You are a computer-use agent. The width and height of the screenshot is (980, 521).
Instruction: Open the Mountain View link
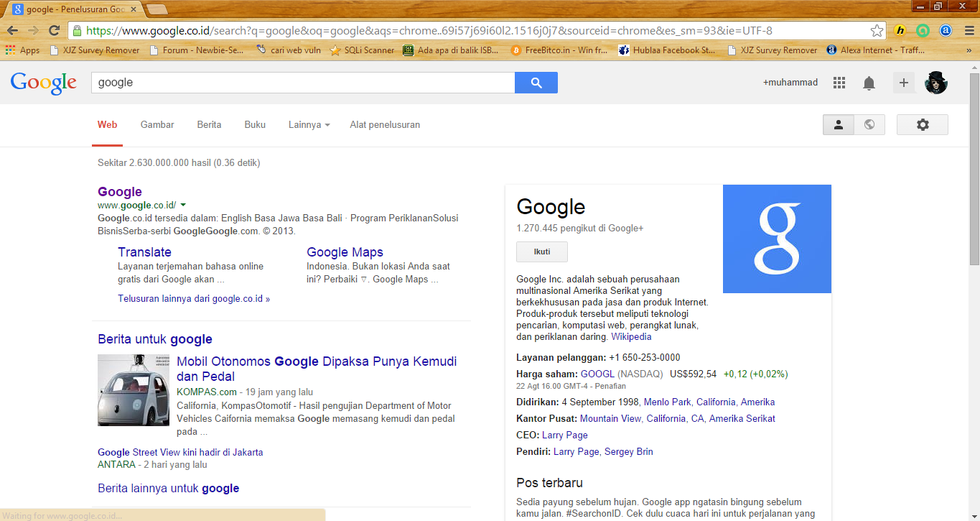tap(610, 418)
